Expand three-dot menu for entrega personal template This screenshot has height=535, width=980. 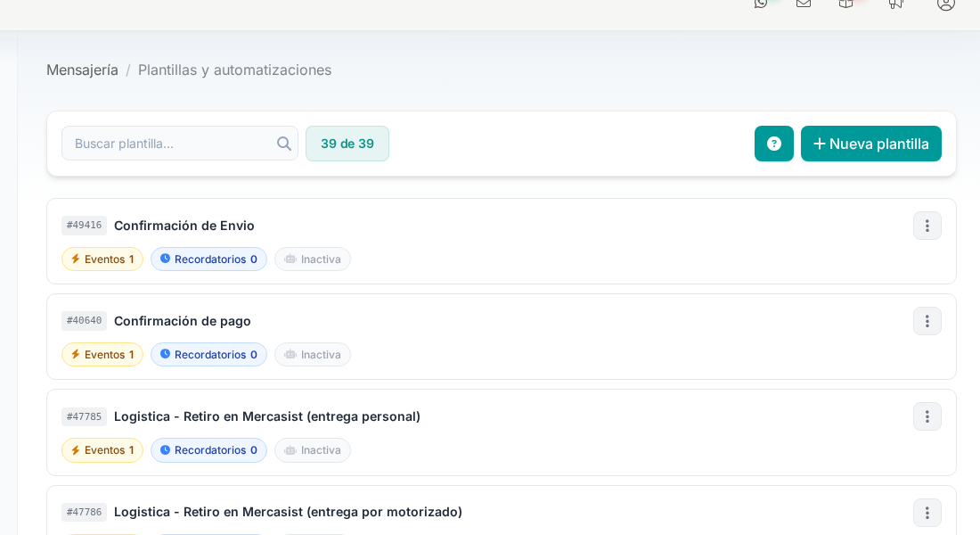point(927,416)
